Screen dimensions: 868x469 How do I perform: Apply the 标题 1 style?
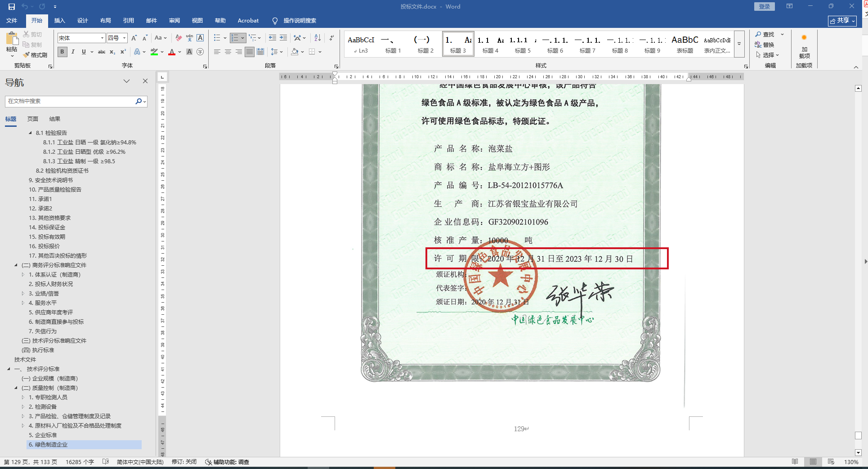tap(393, 44)
